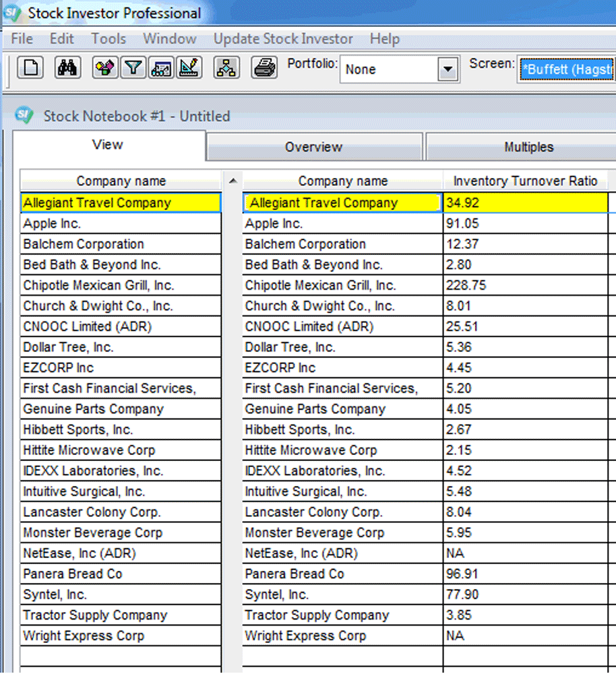Click Allegiant's turnover value 34.92
Screen dimensions: 616x674
point(525,203)
